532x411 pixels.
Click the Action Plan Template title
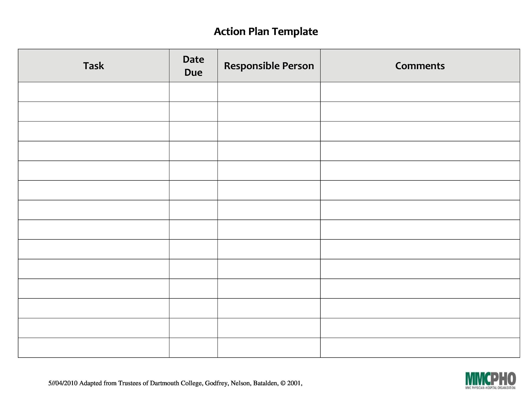tap(266, 31)
